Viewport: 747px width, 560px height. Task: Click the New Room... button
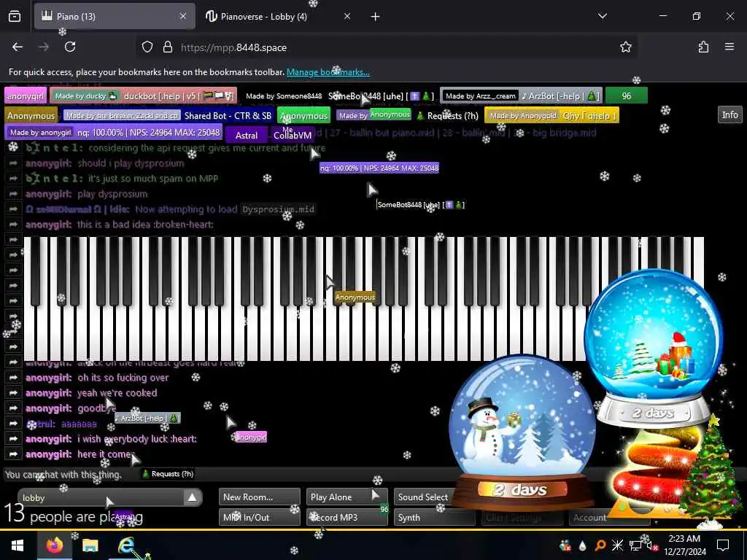[259, 497]
